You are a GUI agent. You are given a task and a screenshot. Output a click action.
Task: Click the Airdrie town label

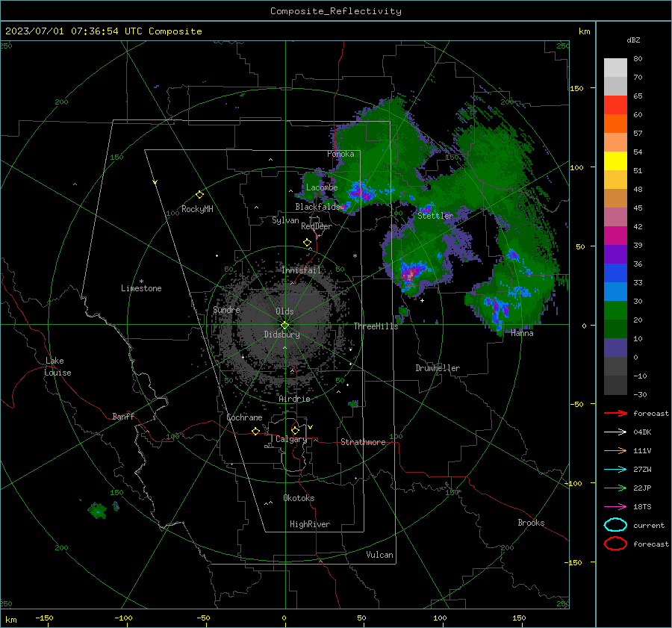[x=294, y=399]
